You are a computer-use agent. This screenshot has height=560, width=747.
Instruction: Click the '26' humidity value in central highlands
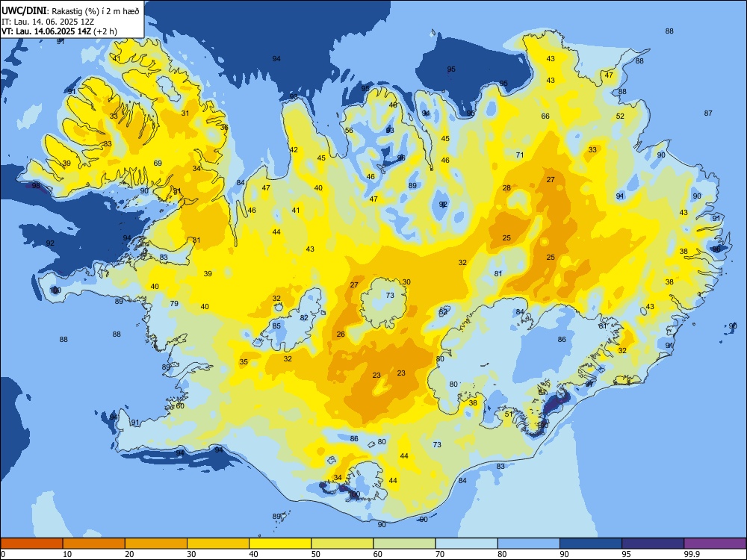click(341, 334)
